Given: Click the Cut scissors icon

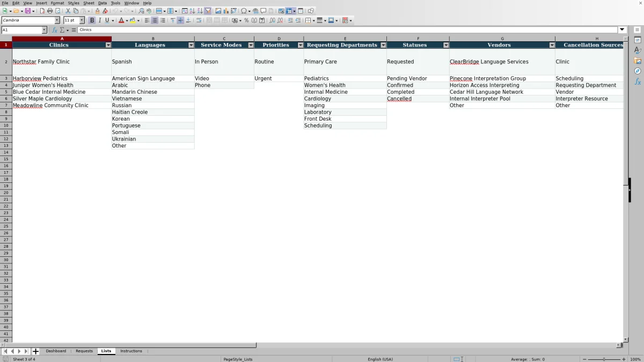Looking at the screenshot, I should click(x=68, y=11).
